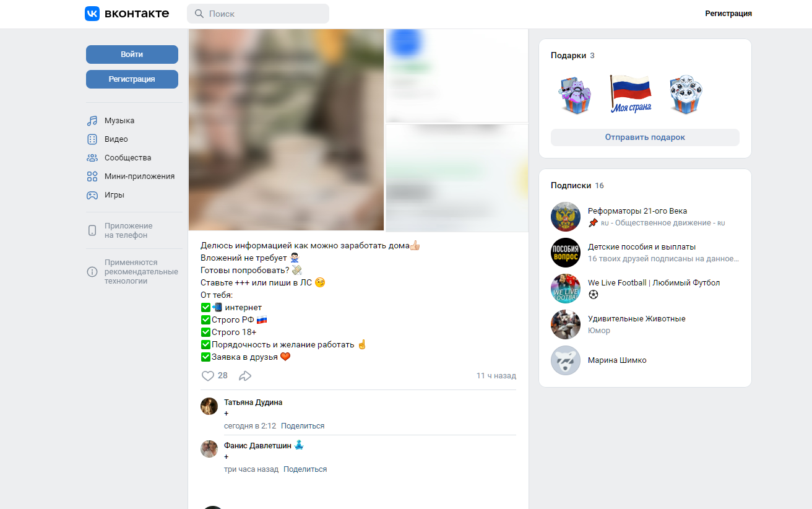Open the Регистрация link in the header

click(x=728, y=14)
